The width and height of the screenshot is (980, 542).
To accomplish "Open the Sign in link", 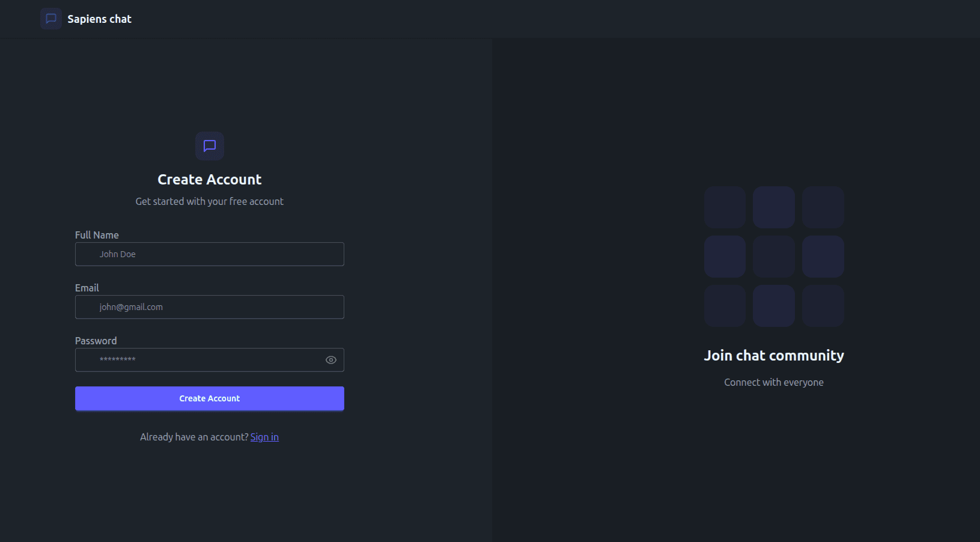I will [x=264, y=437].
